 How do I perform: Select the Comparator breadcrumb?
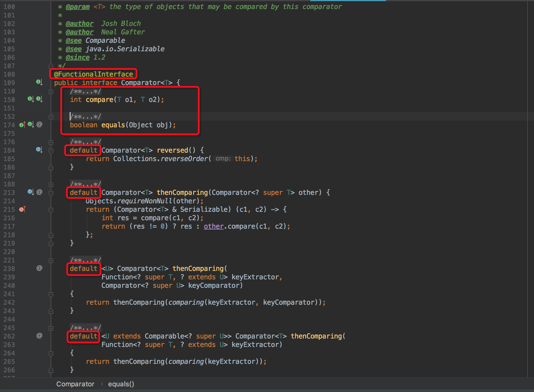[x=75, y=384]
